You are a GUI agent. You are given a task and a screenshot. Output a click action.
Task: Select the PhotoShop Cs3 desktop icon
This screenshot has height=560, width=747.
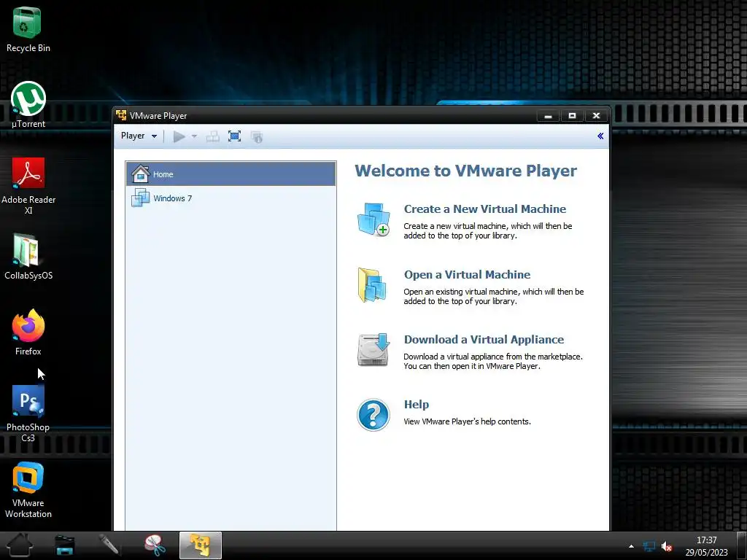click(28, 413)
